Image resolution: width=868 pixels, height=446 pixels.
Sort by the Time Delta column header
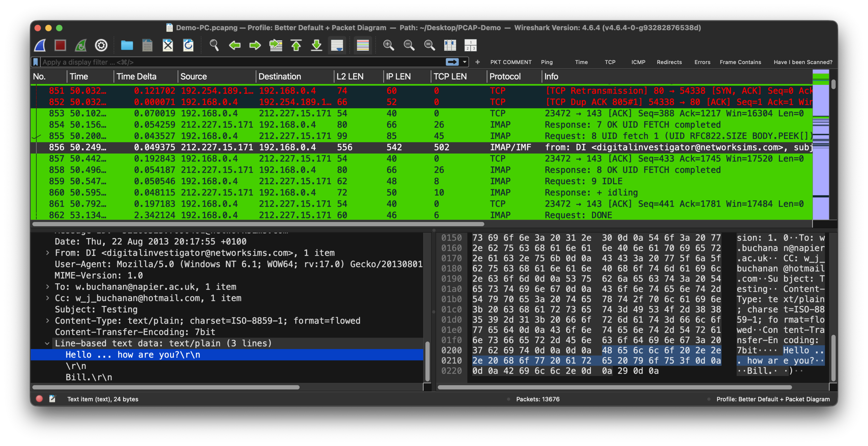click(146, 76)
